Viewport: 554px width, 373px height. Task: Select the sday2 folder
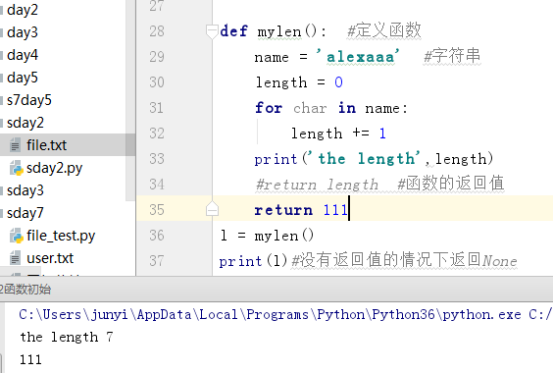(25, 123)
